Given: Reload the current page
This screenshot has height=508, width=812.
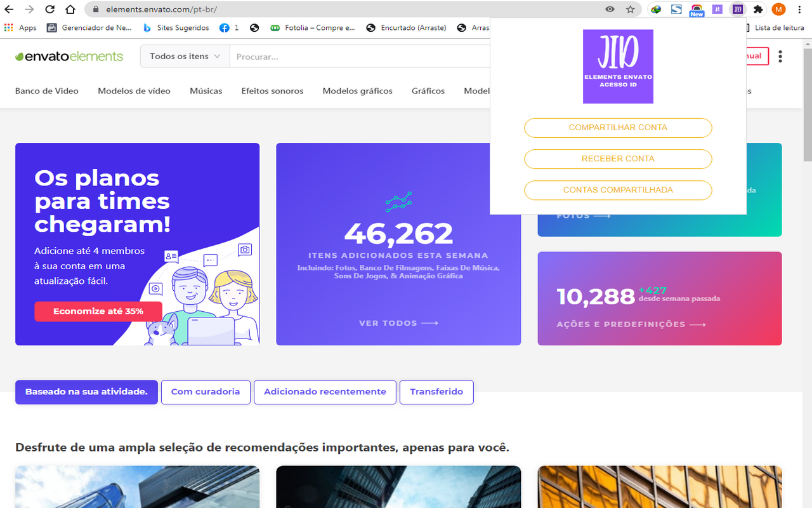Looking at the screenshot, I should (50, 10).
